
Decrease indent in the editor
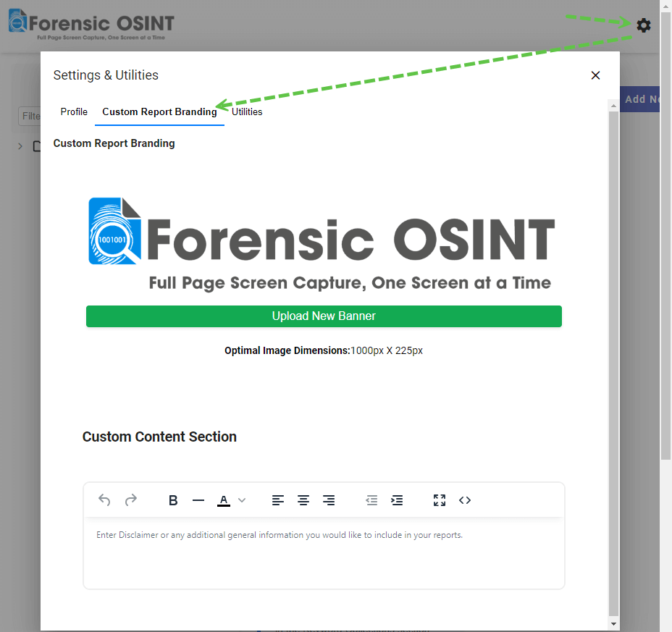coord(371,500)
